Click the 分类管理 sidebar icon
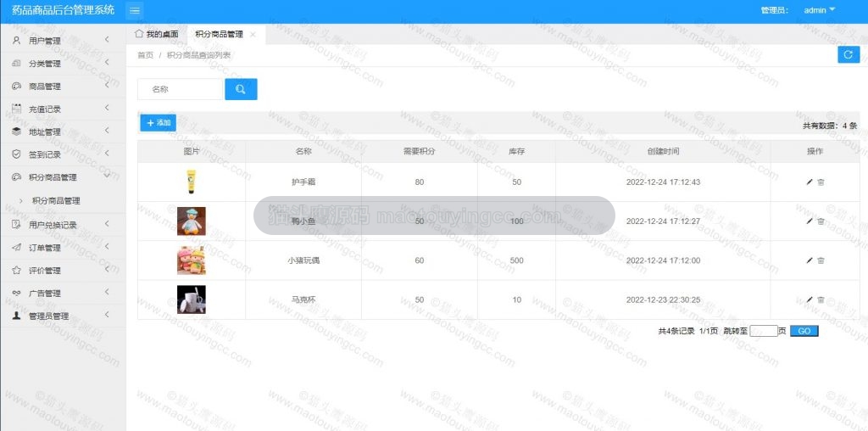The height and width of the screenshot is (431, 868). (x=17, y=63)
